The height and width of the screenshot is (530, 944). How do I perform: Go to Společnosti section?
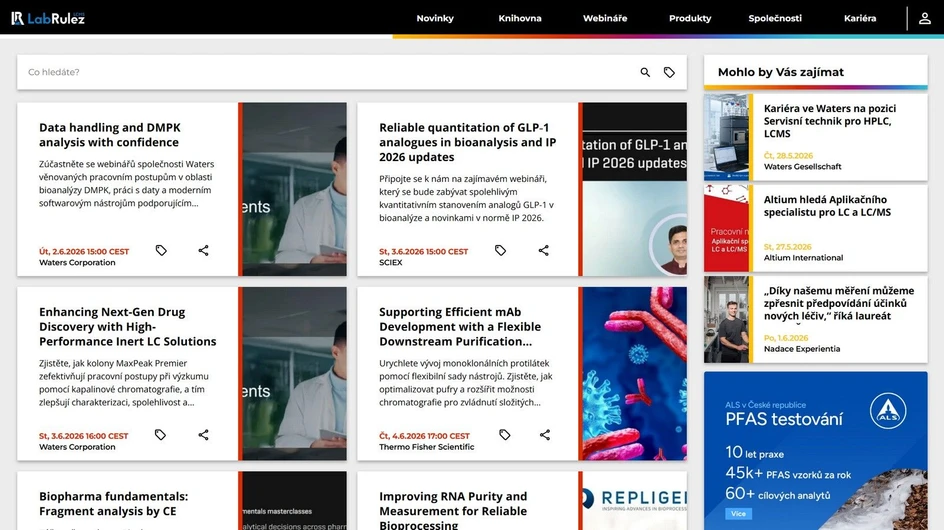tap(775, 18)
